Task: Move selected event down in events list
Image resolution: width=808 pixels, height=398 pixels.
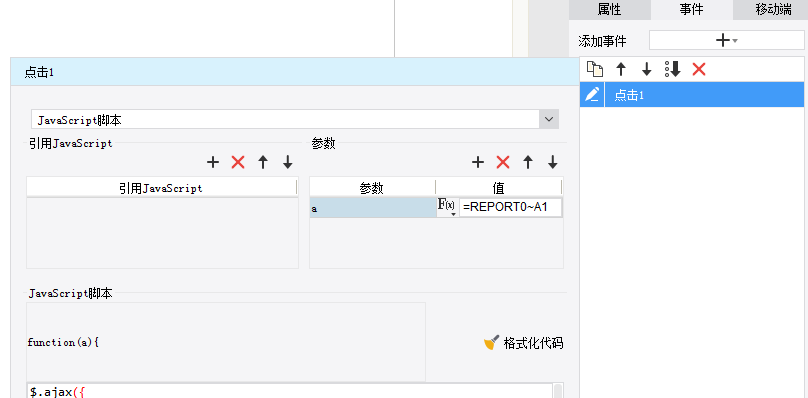Action: (646, 70)
